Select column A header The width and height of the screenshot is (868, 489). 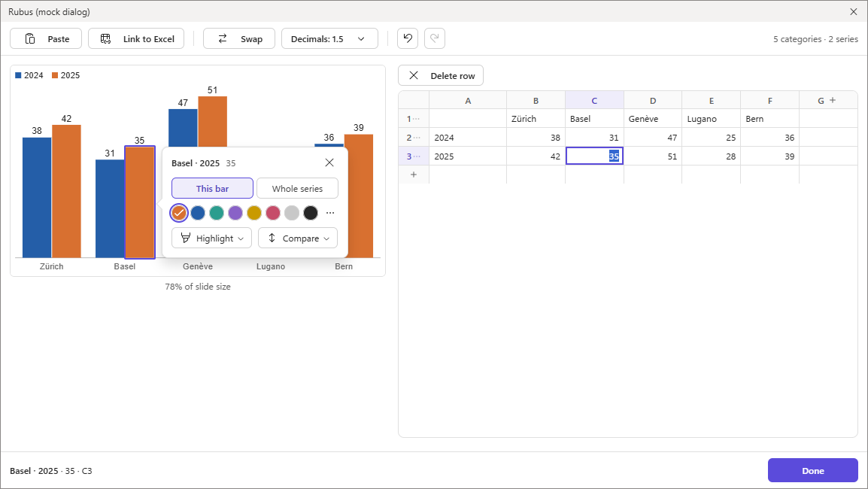[x=468, y=100]
